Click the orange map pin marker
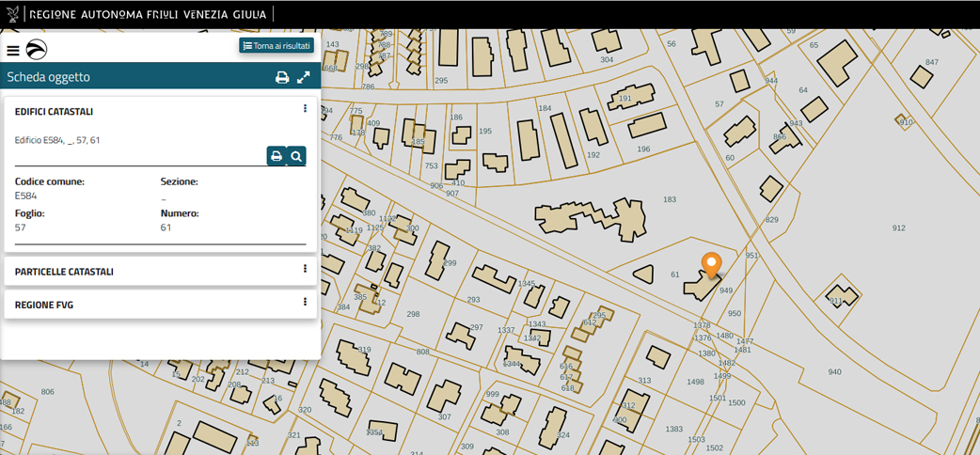Screen dimensions: 980x455 [712, 264]
